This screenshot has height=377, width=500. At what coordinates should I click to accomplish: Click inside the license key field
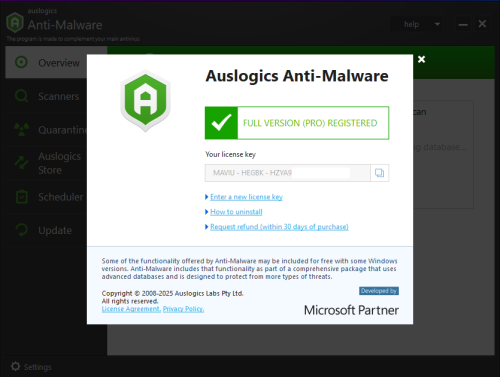tap(288, 173)
